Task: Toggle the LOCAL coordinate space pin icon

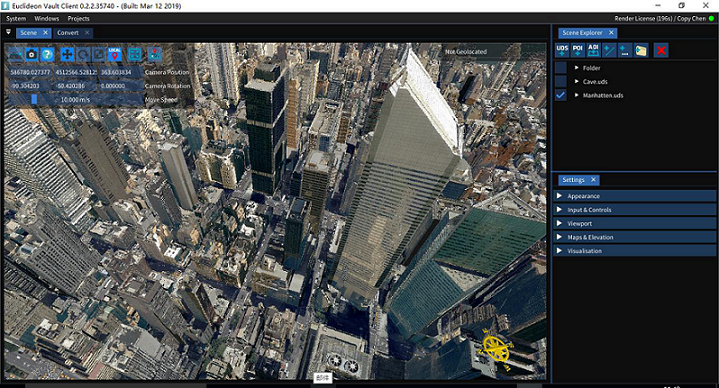Action: (x=115, y=55)
